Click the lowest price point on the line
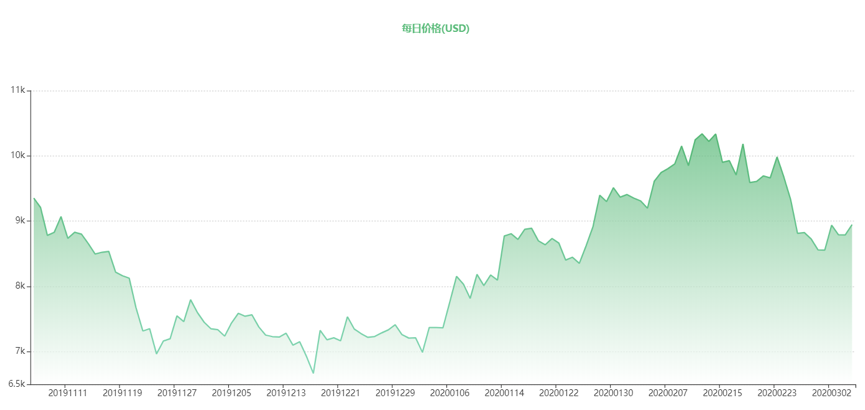Viewport: 865px width, 410px height. 313,373
